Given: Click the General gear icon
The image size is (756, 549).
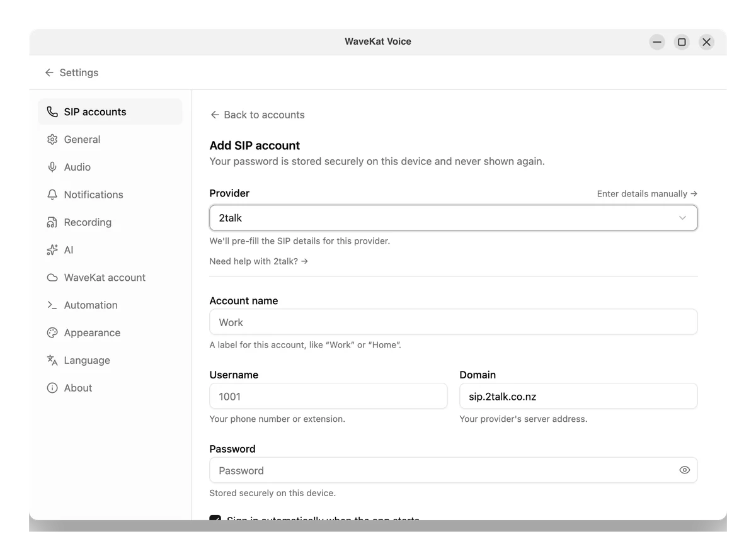Looking at the screenshot, I should (x=52, y=140).
